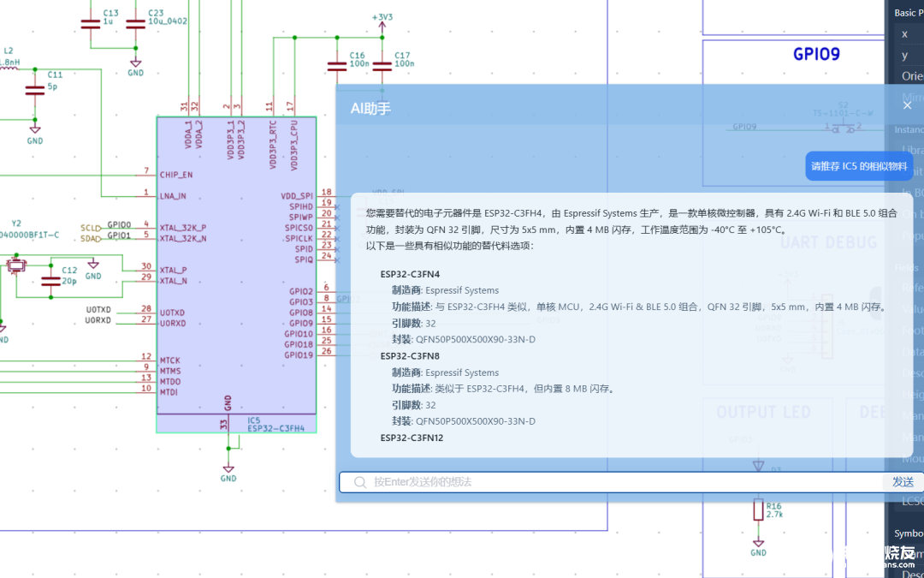Select the 请推荐 IC5 的相似物料 message bubble
Screen dimensions: 924x578
coord(859,166)
